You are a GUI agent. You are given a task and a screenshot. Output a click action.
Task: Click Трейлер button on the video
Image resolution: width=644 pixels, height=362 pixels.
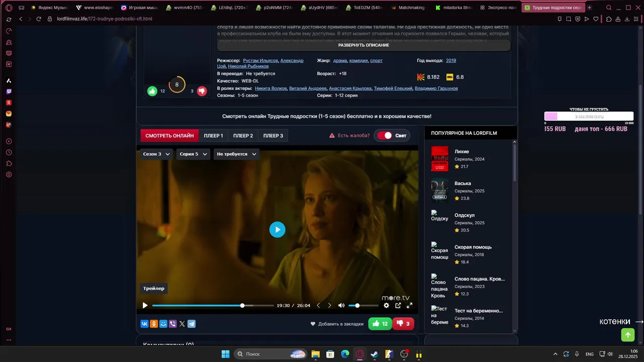pyautogui.click(x=153, y=289)
